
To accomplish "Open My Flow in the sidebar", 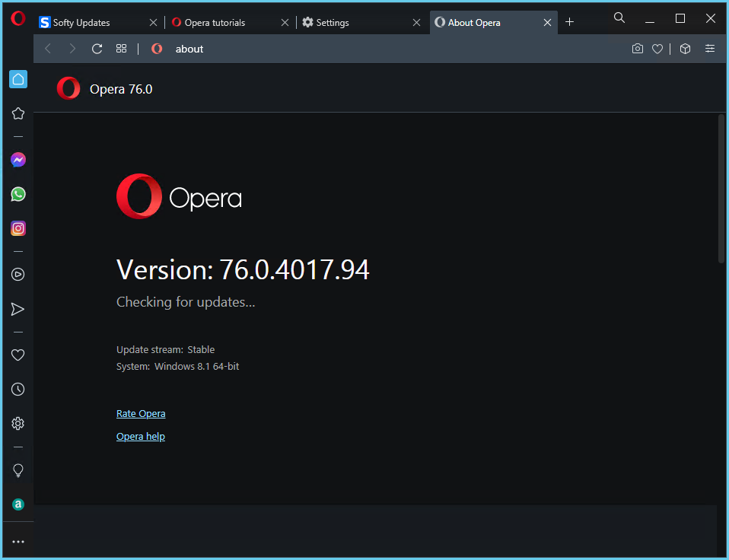I will pyautogui.click(x=18, y=309).
